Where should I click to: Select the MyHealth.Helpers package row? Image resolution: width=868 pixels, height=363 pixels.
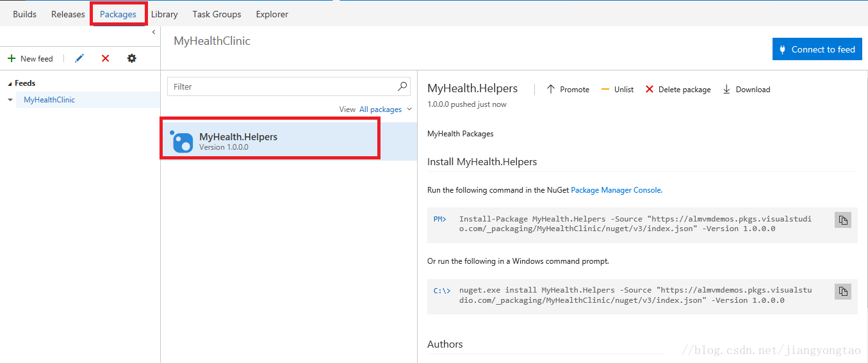click(289, 141)
